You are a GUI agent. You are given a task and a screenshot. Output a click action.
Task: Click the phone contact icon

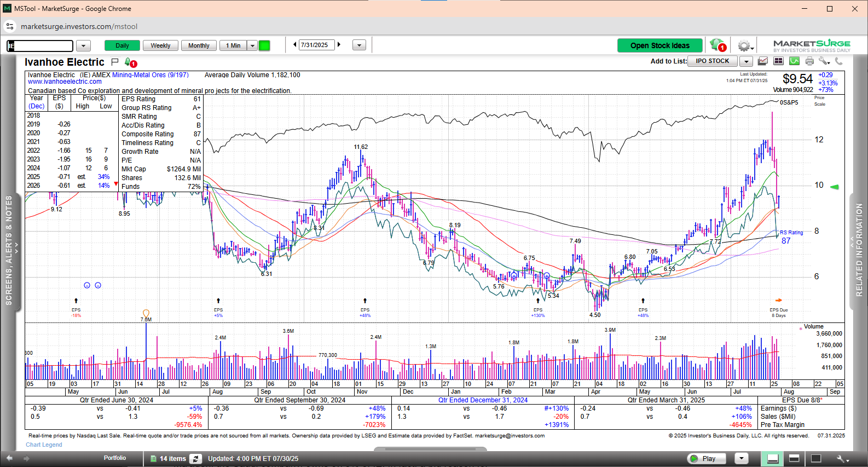(x=838, y=61)
